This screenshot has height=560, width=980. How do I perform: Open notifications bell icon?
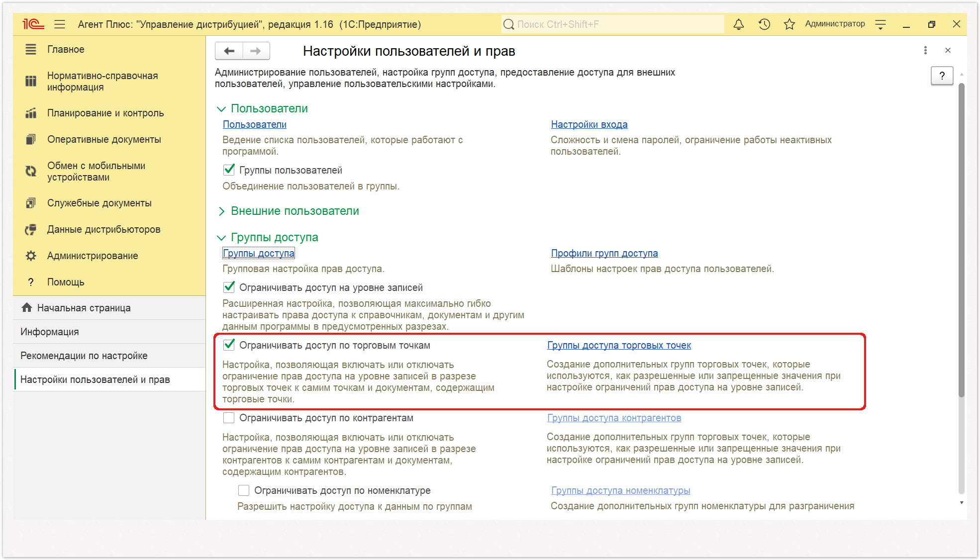(x=739, y=24)
